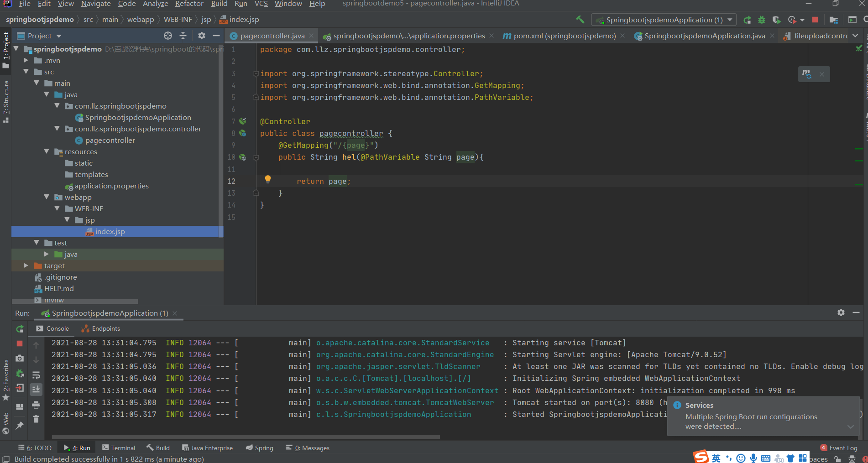This screenshot has width=868, height=463.
Task: Click the locate target icon in Project panel
Action: point(168,36)
